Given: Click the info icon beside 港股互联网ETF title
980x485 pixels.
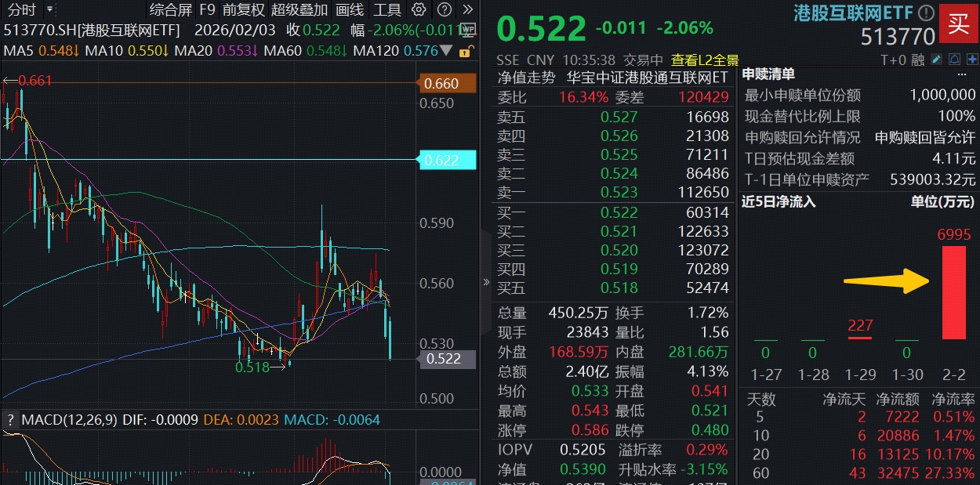Looking at the screenshot, I should click(925, 13).
